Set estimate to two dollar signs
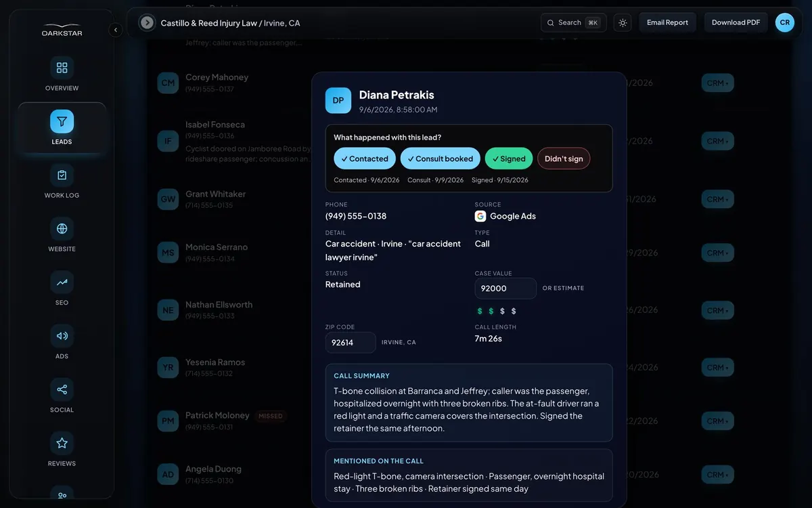Image resolution: width=812 pixels, height=508 pixels. click(x=491, y=311)
